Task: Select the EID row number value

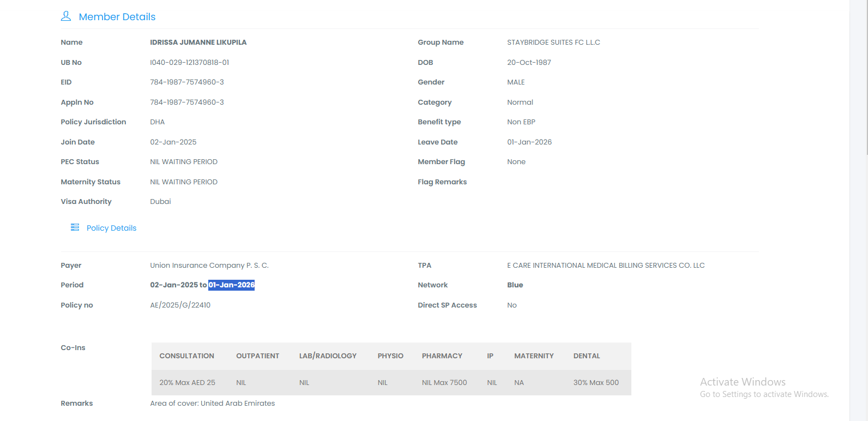Action: tap(186, 82)
